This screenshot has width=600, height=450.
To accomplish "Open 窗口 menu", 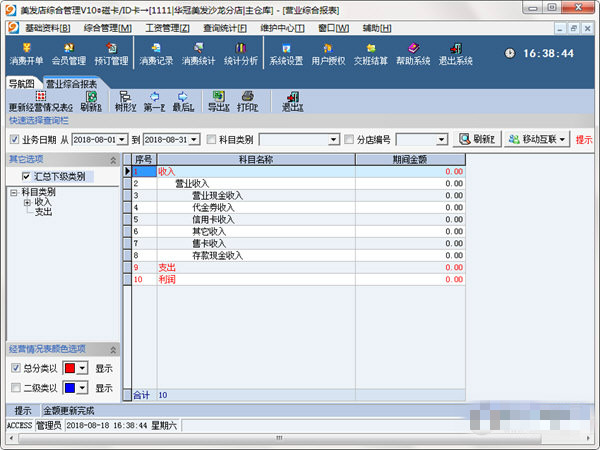I will pyautogui.click(x=333, y=28).
